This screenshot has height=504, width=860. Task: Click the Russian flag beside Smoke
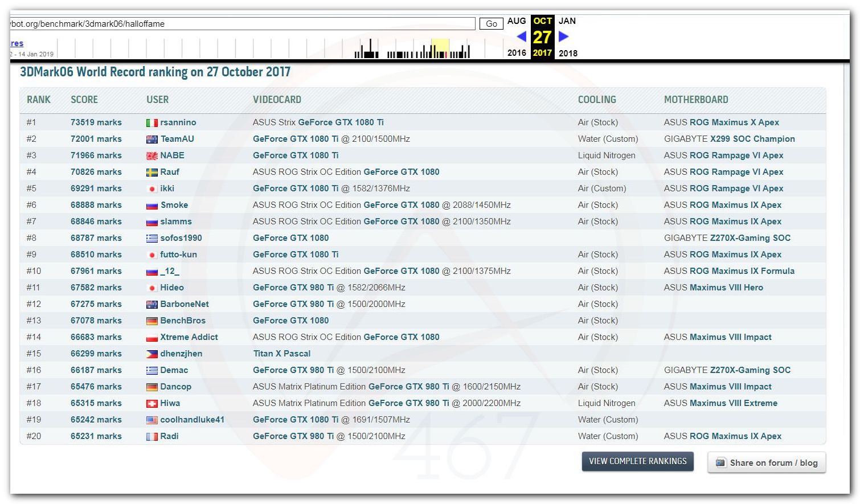[x=151, y=205]
